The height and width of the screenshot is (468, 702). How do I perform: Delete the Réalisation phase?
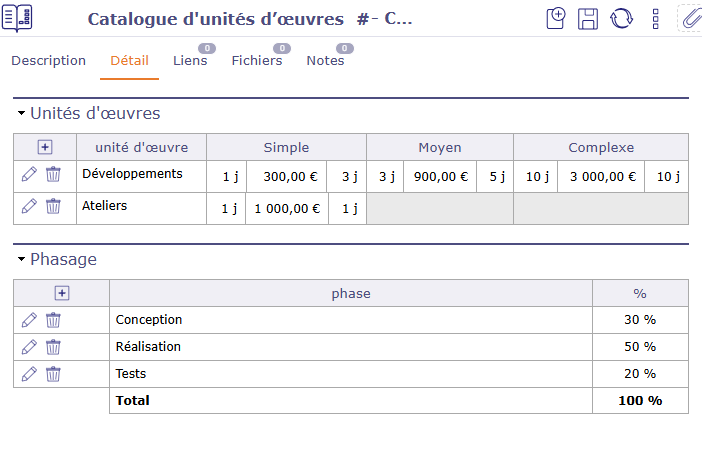pos(53,347)
